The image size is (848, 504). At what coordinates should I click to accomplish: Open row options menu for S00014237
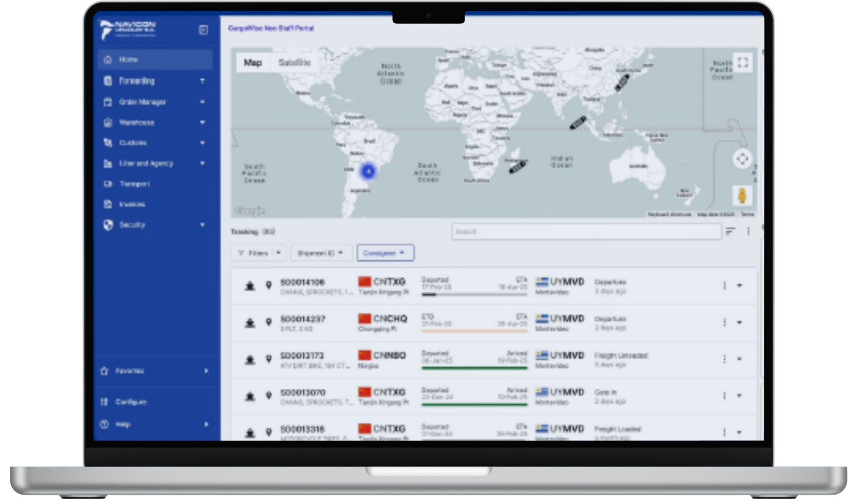724,323
